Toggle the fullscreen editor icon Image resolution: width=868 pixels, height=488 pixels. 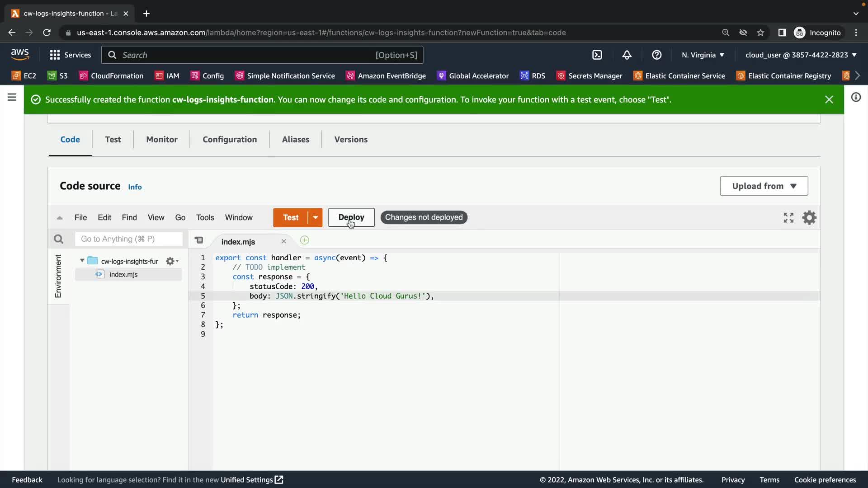click(788, 218)
